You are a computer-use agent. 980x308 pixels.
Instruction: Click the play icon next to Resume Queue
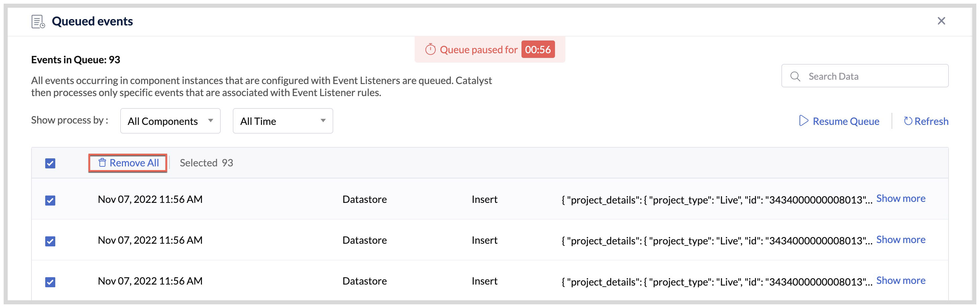point(804,121)
